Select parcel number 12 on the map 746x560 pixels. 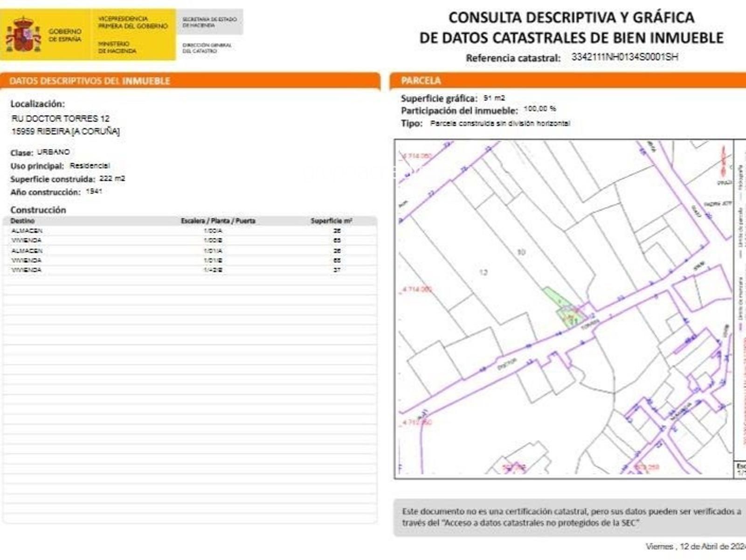483,272
